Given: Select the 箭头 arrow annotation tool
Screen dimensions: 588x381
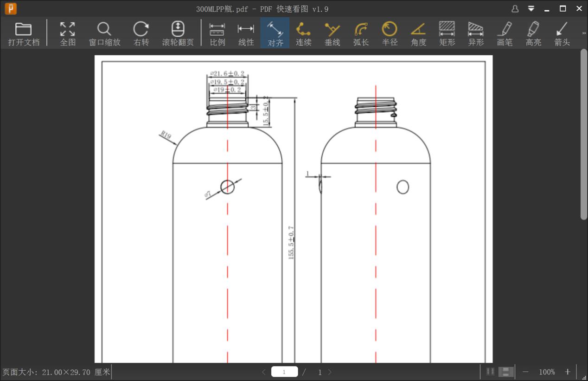Looking at the screenshot, I should tap(562, 32).
